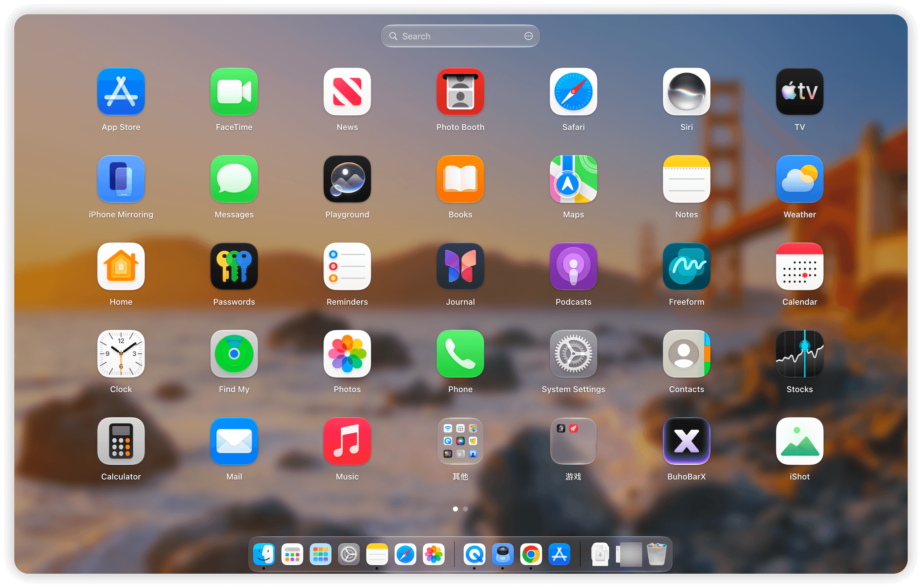Open Safari compass in the Dock

pos(405,554)
